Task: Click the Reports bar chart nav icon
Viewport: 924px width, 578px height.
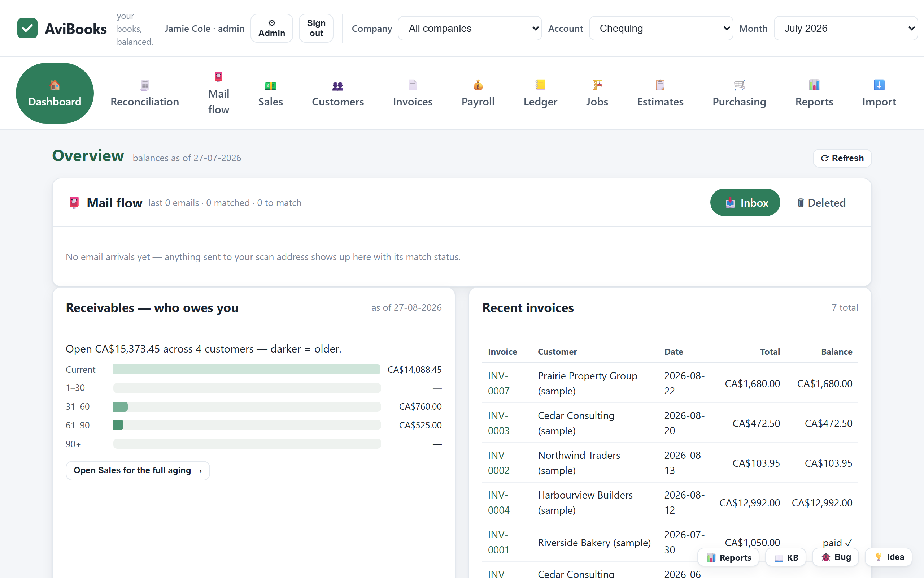Action: (814, 85)
